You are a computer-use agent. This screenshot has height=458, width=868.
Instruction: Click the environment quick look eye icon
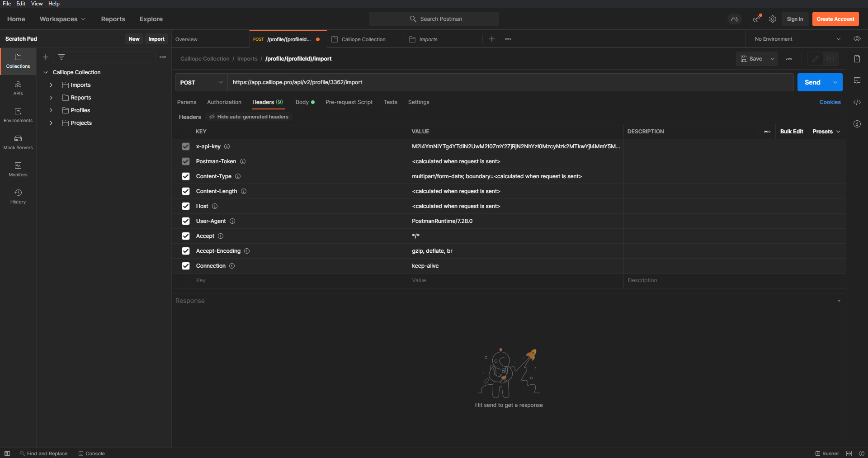[857, 39]
